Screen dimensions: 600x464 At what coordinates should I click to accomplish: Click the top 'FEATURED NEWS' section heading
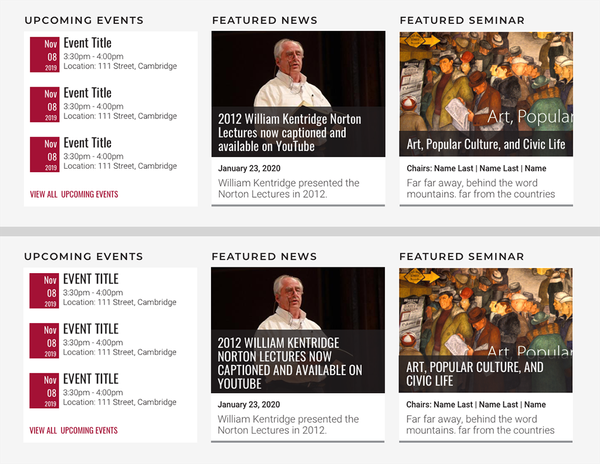[264, 20]
